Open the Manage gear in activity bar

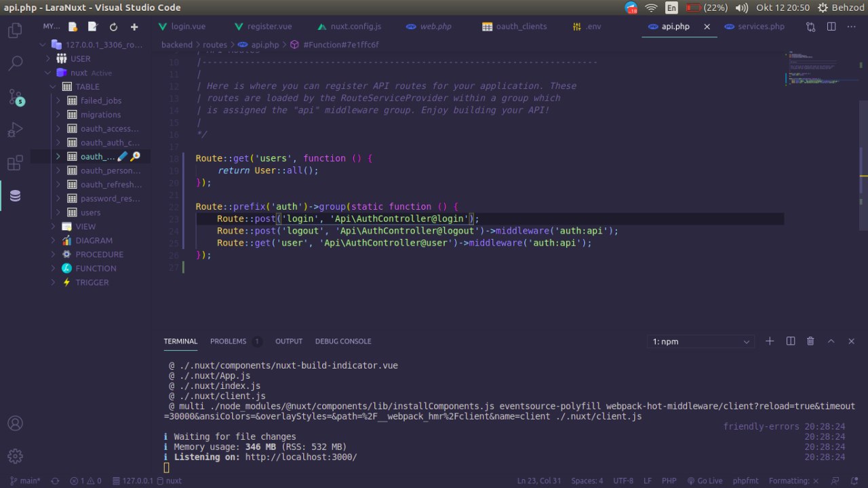[15, 456]
